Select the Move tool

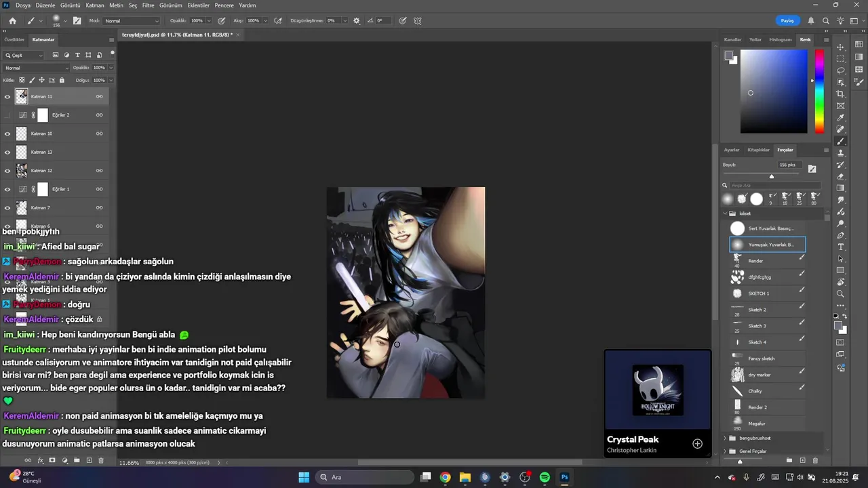coord(841,47)
